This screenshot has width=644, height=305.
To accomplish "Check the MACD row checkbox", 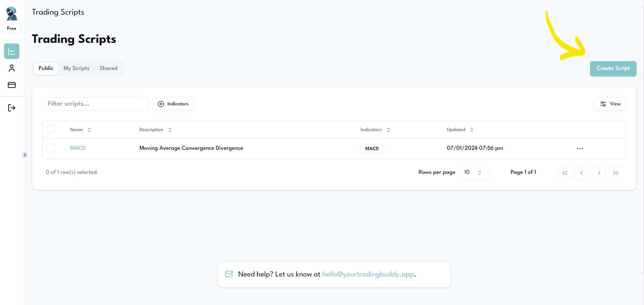I will 51,148.
